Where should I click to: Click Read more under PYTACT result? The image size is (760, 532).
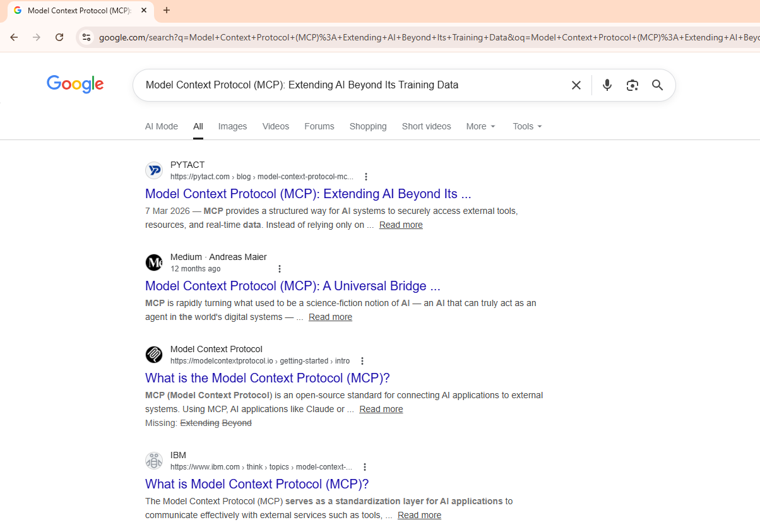pos(401,225)
